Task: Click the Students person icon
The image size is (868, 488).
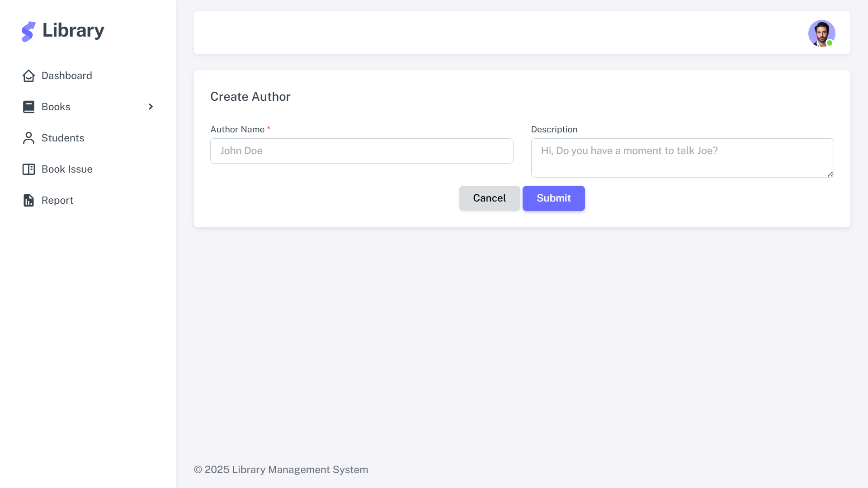Action: [x=28, y=138]
